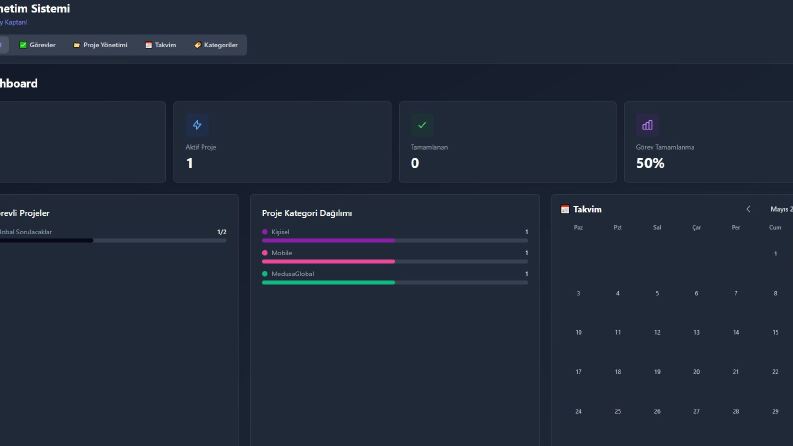The width and height of the screenshot is (793, 446).
Task: Click the green checkmark icon beside Görevler
Action: pyautogui.click(x=23, y=45)
